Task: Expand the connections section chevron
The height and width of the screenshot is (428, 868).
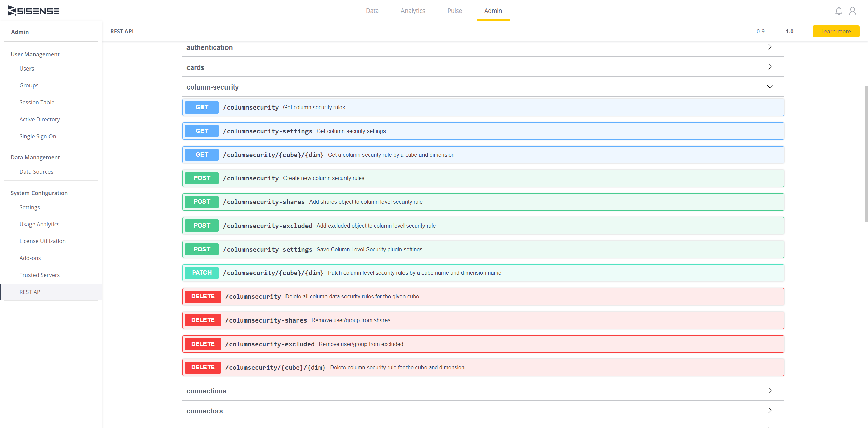Action: click(770, 391)
